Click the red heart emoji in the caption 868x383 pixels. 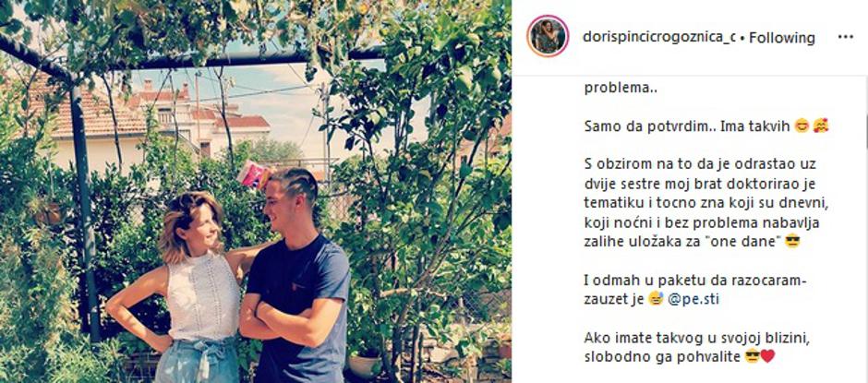tap(767, 357)
